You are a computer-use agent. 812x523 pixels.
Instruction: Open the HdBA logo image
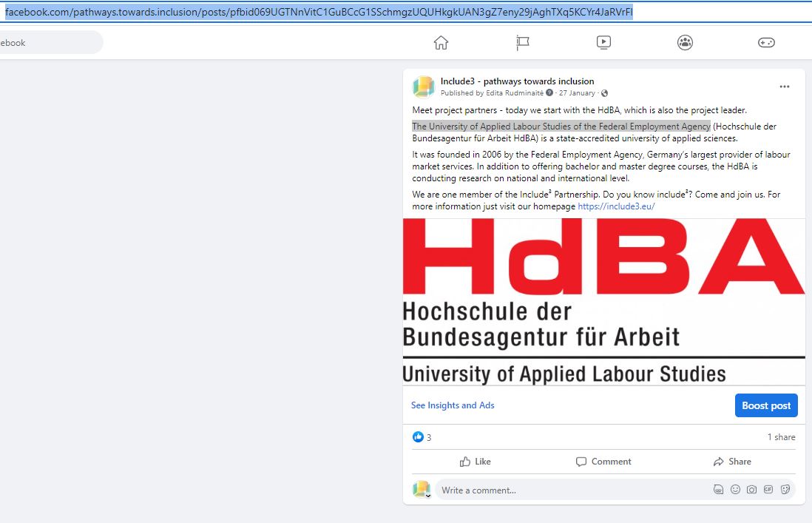(x=603, y=302)
